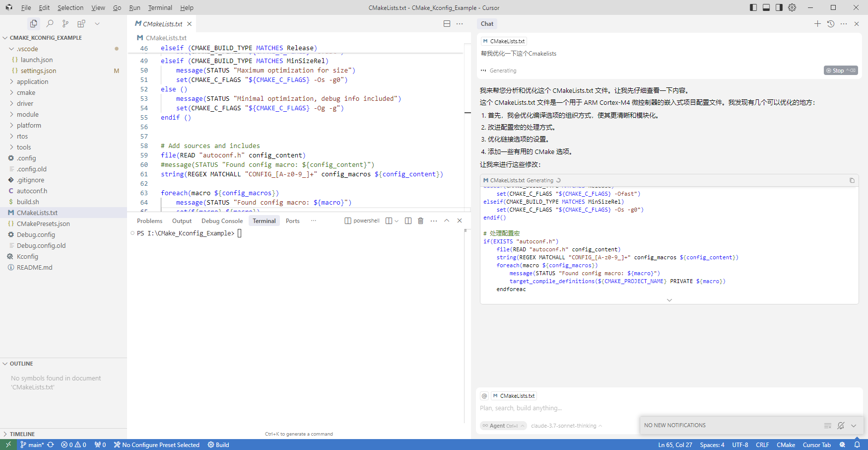Switch to the Output panel tab
868x450 pixels.
(182, 221)
